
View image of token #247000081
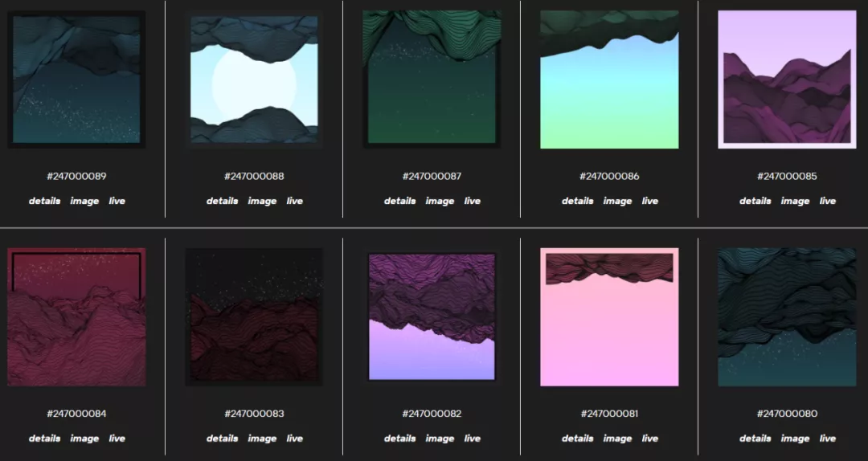[x=617, y=439]
